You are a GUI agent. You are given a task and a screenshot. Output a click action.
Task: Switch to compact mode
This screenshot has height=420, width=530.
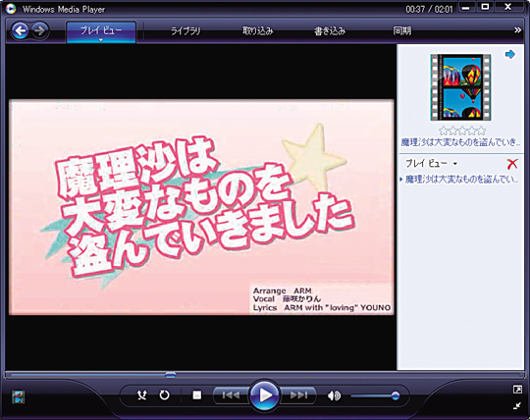[517, 406]
